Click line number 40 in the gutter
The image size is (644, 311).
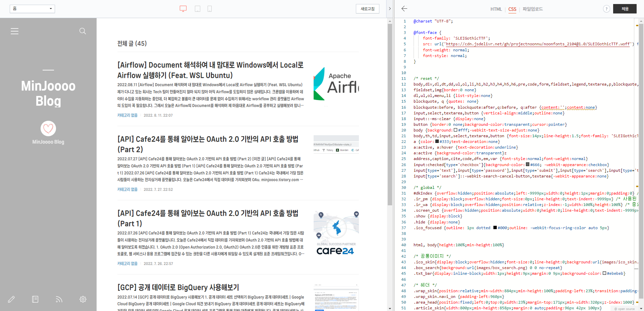404,245
